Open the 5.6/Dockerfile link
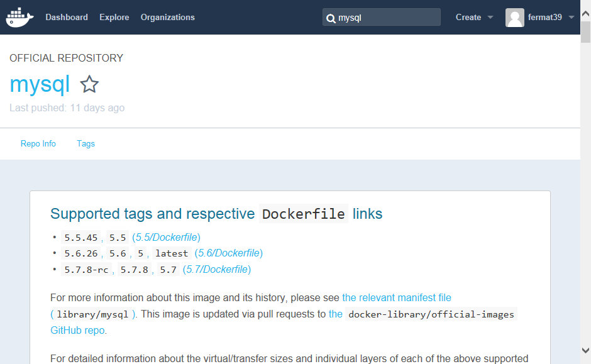Screen dimensions: 591x364 228,253
